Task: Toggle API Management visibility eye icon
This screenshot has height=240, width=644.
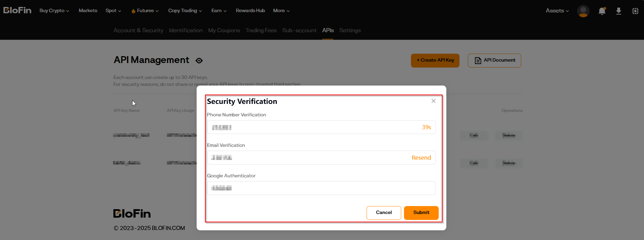Action: [x=199, y=61]
